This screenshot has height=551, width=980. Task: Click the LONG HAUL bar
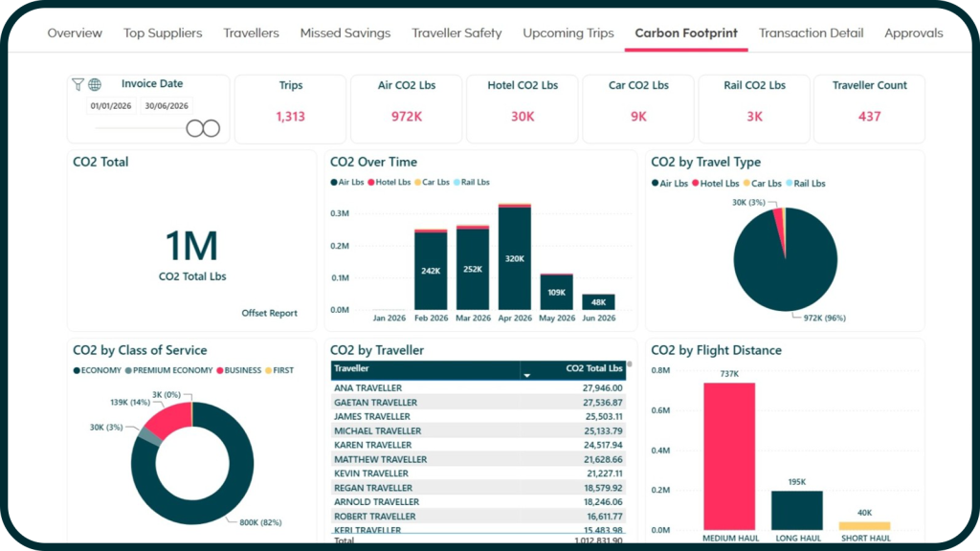pos(797,511)
